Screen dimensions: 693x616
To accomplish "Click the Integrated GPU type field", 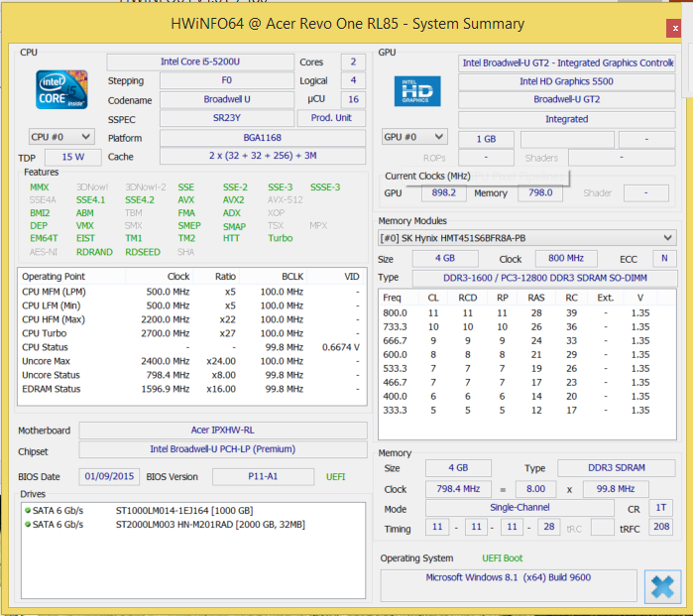I will pos(567,119).
